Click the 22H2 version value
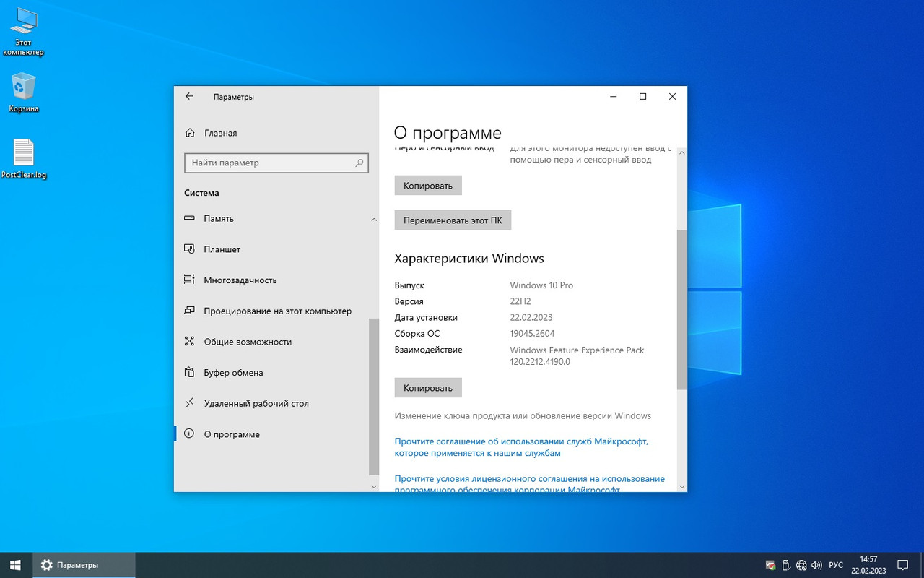Image resolution: width=924 pixels, height=578 pixels. (x=522, y=301)
